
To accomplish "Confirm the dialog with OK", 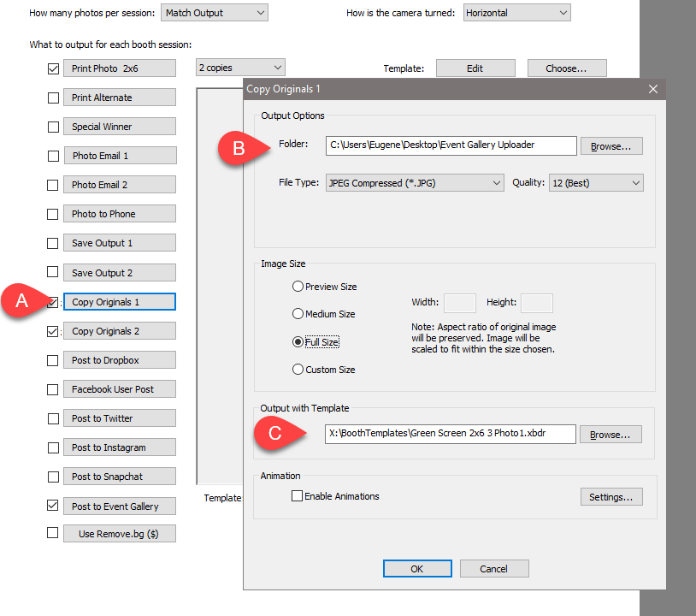I will coord(417,569).
